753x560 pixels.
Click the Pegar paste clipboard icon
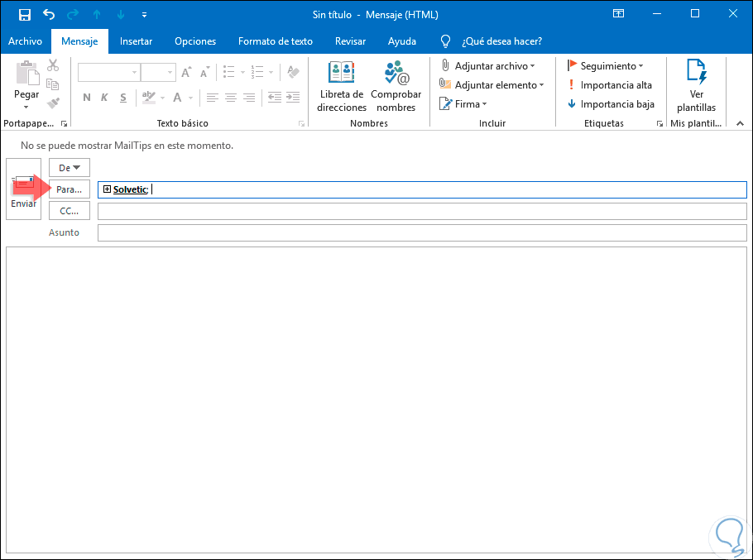(x=26, y=76)
